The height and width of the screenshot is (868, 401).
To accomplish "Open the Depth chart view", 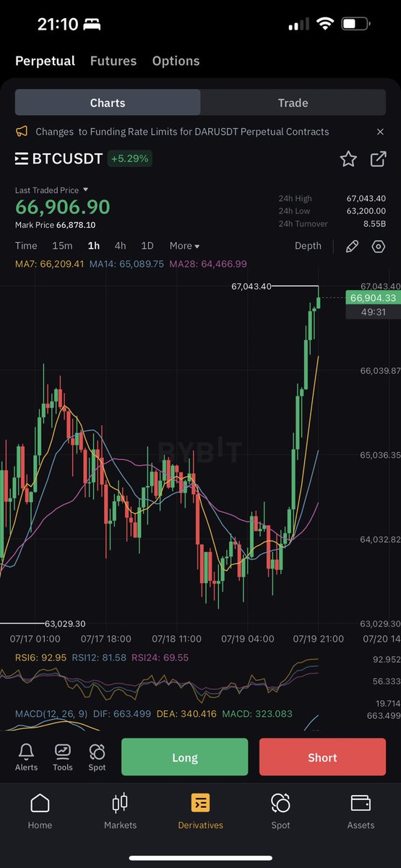I will pos(308,246).
